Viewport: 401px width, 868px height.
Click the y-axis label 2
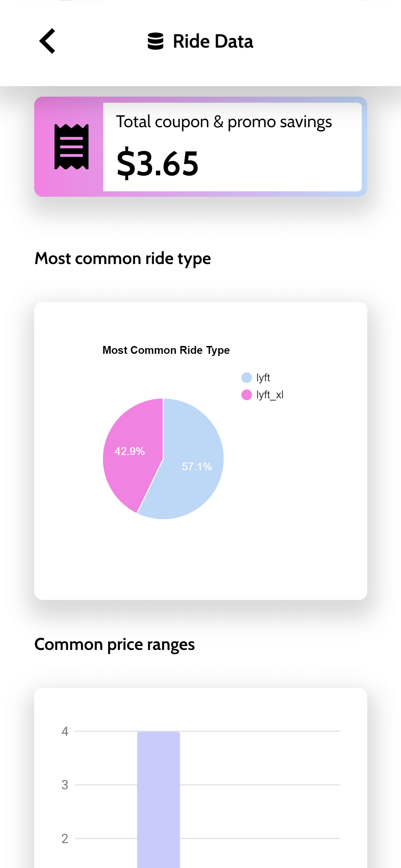coord(65,838)
